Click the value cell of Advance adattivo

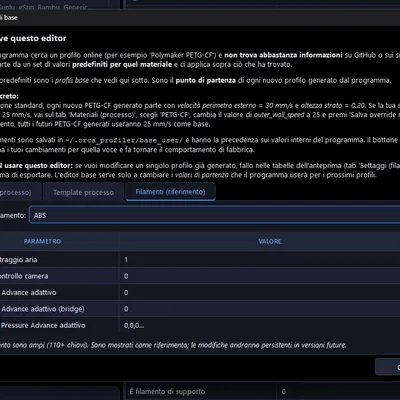click(259, 292)
